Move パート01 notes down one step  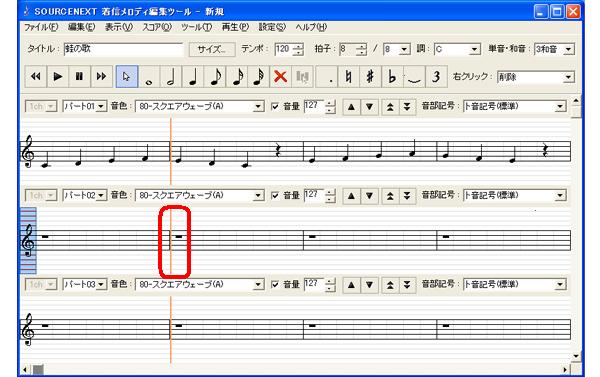369,107
